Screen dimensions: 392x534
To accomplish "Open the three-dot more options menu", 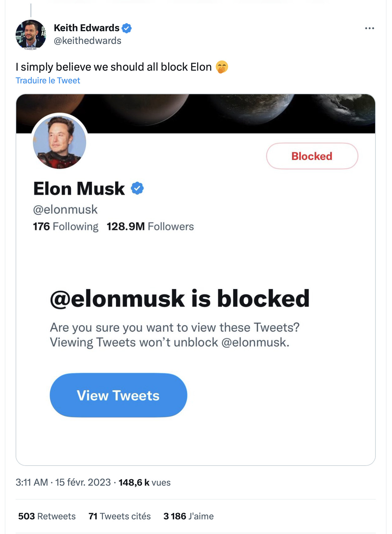I will tap(369, 28).
